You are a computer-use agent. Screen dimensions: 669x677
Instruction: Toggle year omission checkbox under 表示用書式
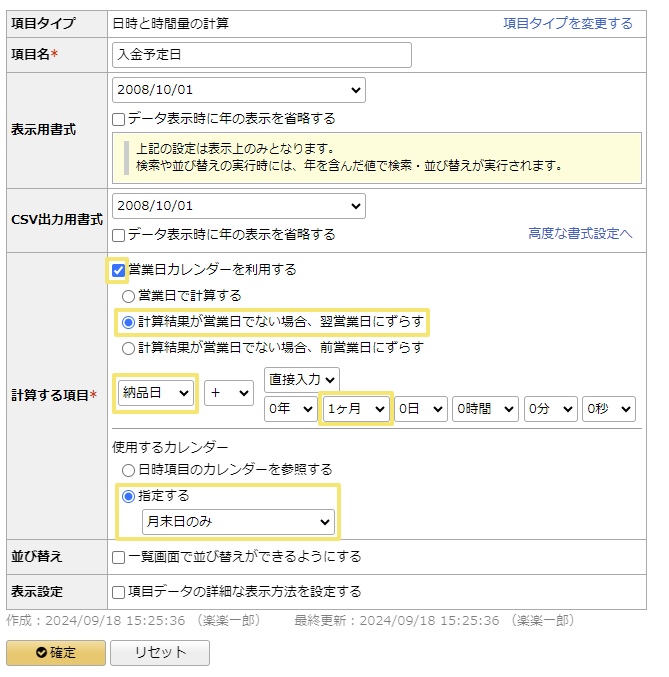119,119
